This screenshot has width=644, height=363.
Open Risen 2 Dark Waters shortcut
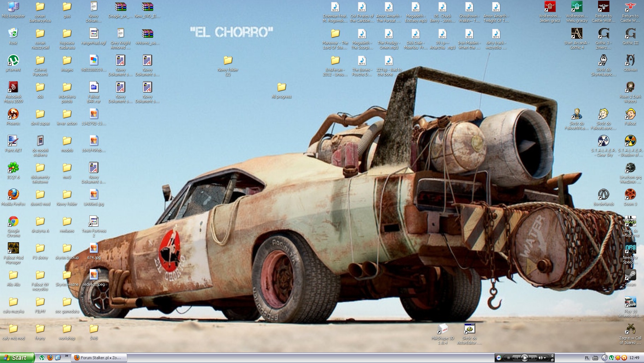630,92
